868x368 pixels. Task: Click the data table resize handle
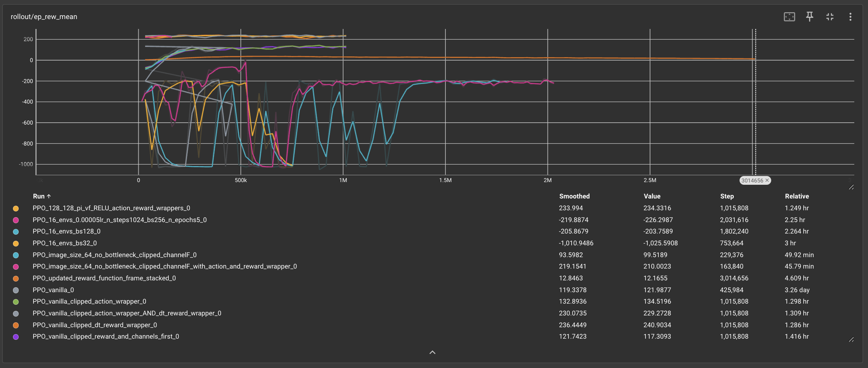coord(851,339)
